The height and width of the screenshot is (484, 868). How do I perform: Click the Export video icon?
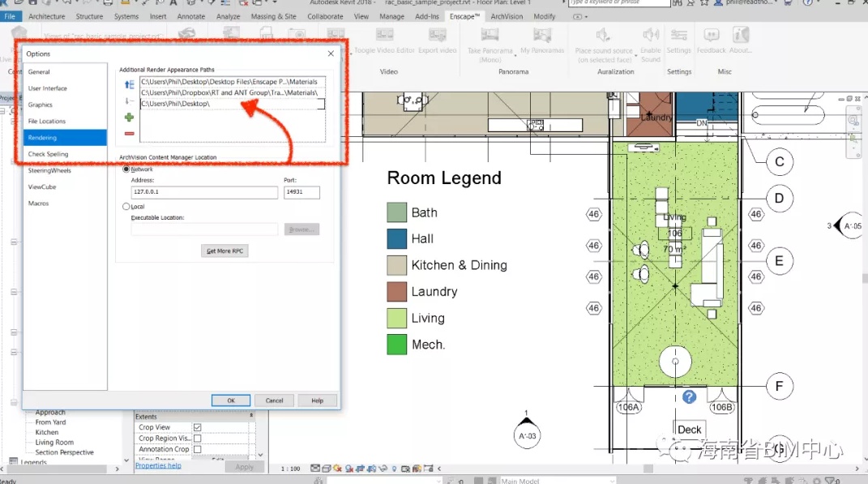[438, 36]
